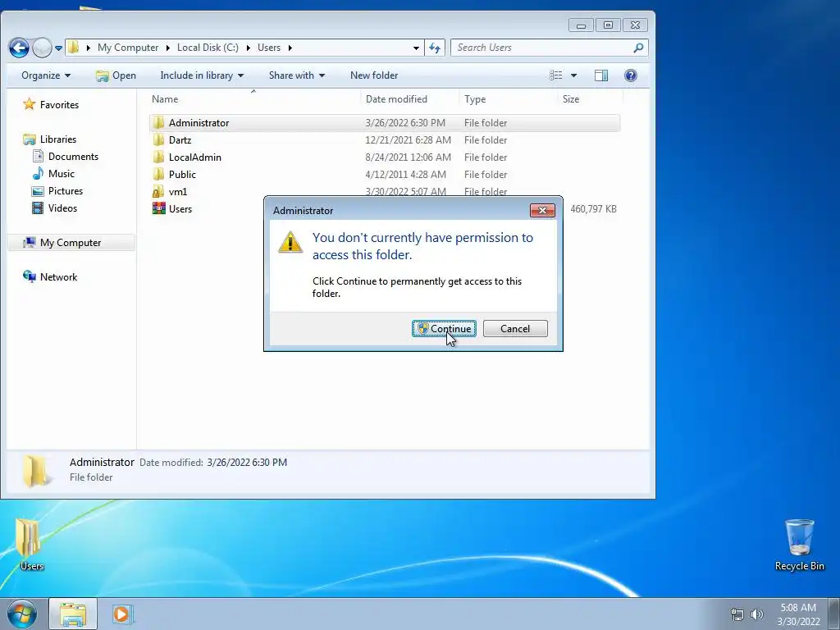Expand the arrow after Local Disk (C:)

[248, 48]
